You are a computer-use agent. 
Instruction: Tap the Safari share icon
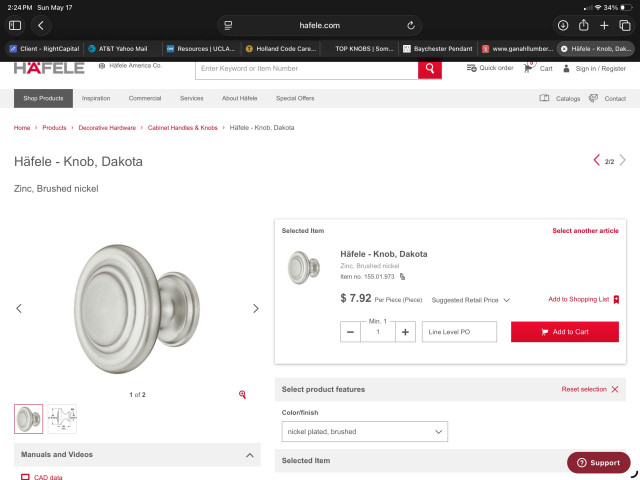584,25
